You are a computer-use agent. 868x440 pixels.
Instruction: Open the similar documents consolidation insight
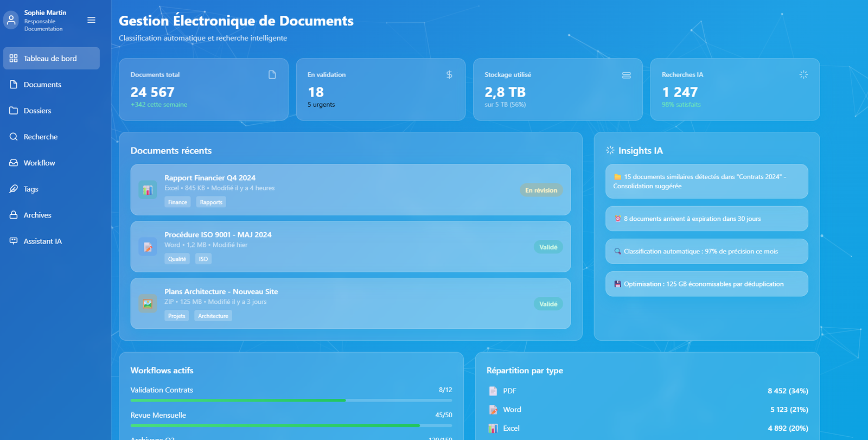tap(706, 181)
